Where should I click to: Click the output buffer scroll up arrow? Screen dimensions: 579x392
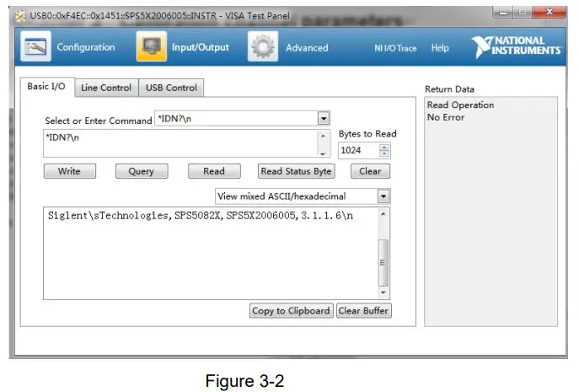(383, 214)
